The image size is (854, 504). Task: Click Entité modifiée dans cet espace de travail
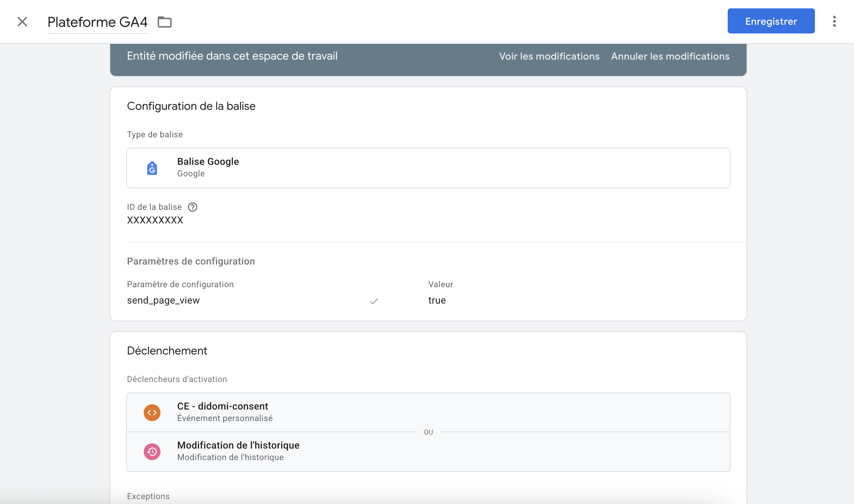[x=232, y=56]
